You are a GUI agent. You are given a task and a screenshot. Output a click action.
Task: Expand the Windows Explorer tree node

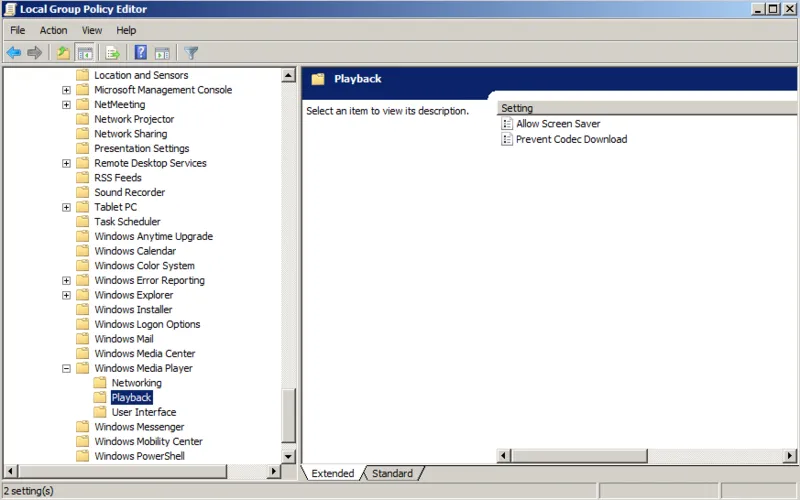[66, 295]
